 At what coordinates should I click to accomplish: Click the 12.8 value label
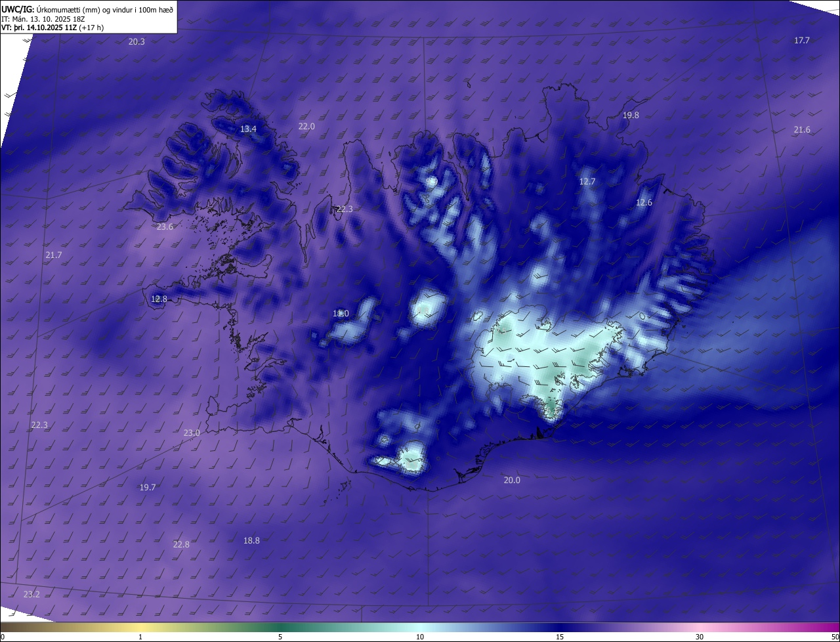click(159, 299)
